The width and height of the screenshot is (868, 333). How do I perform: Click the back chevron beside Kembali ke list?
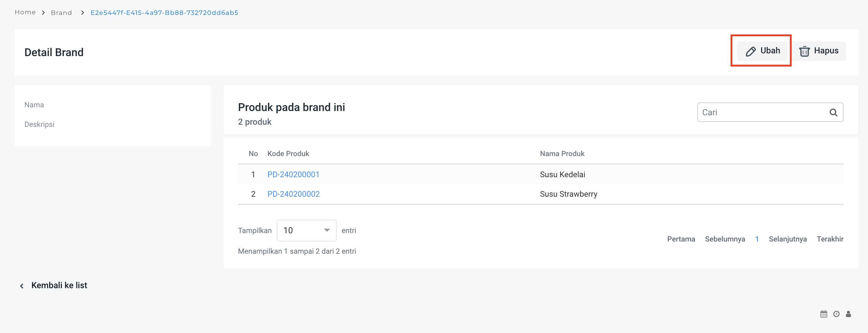point(22,286)
